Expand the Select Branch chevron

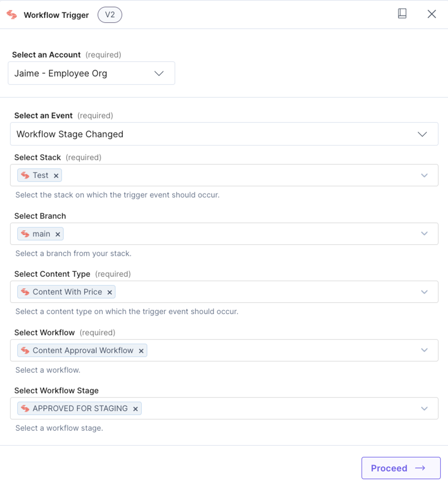424,234
